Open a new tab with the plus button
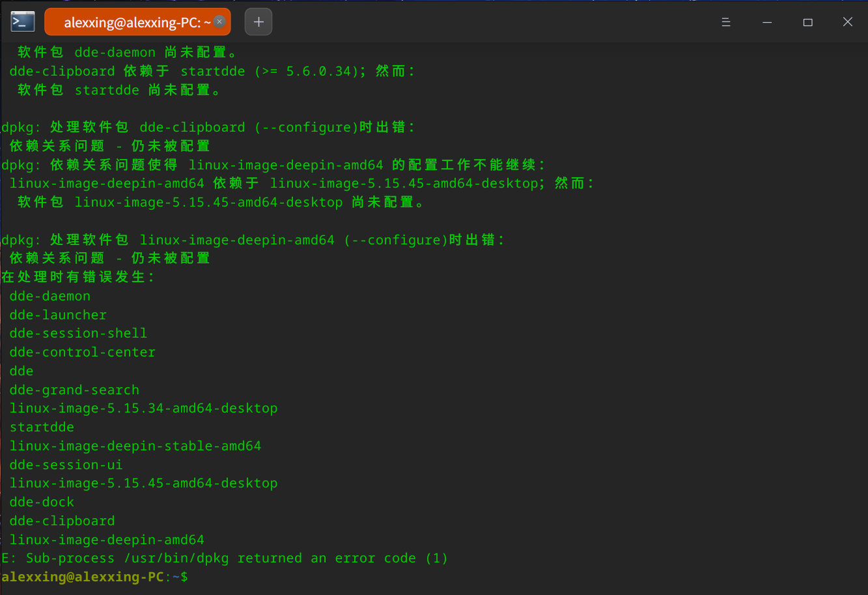Image resolution: width=868 pixels, height=595 pixels. click(x=258, y=21)
